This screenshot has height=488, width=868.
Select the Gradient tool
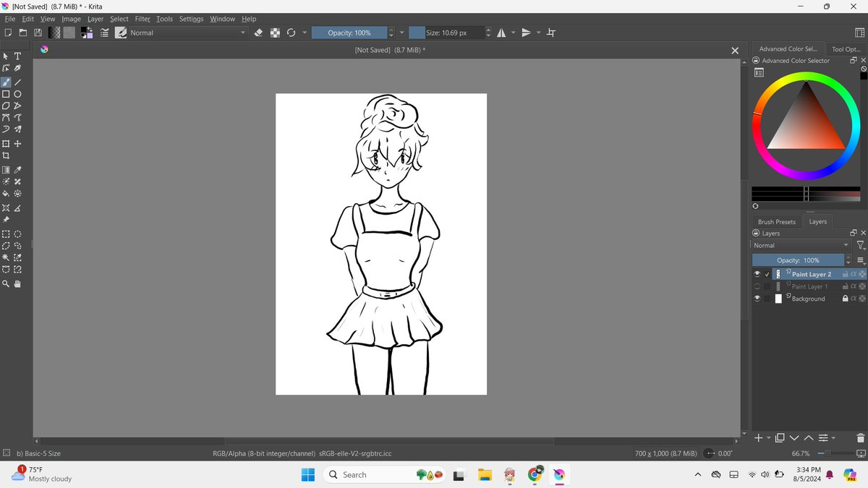coord(6,170)
